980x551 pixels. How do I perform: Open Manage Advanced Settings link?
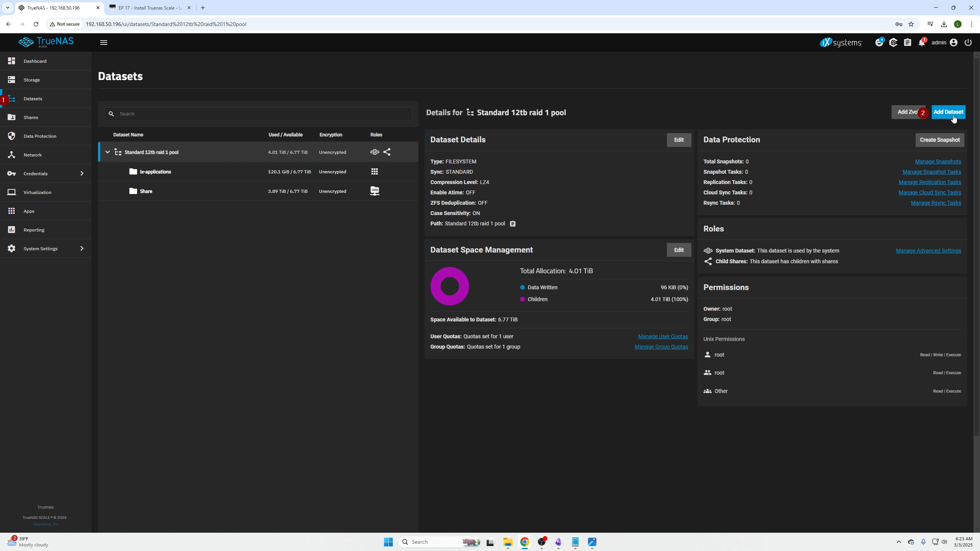click(x=928, y=251)
